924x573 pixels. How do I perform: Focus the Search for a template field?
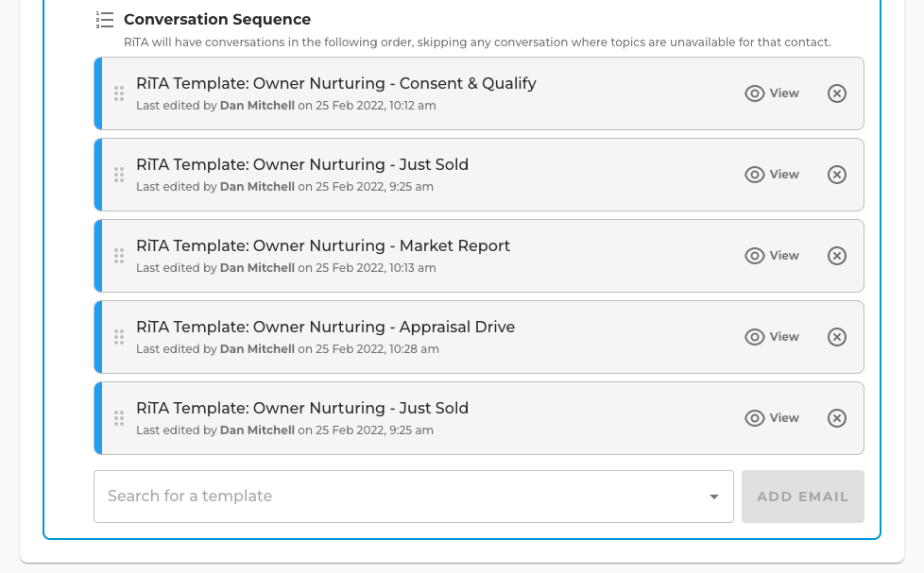(x=414, y=497)
